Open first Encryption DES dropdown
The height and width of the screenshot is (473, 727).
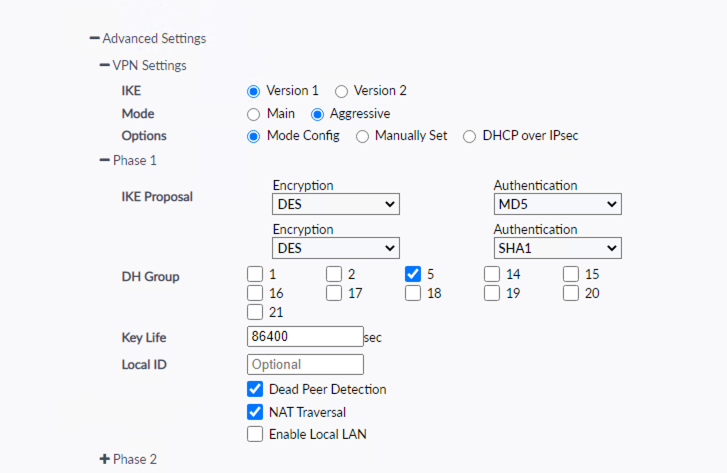(335, 205)
